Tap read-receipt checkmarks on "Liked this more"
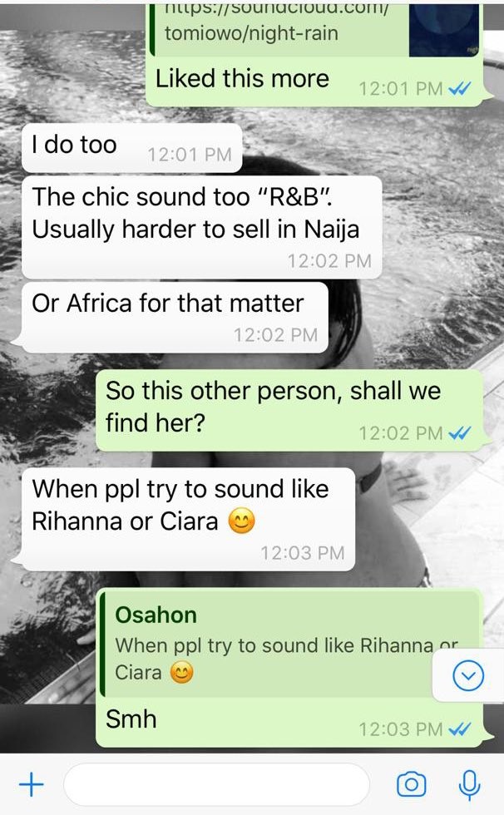This screenshot has height=815, width=504. coord(460,89)
